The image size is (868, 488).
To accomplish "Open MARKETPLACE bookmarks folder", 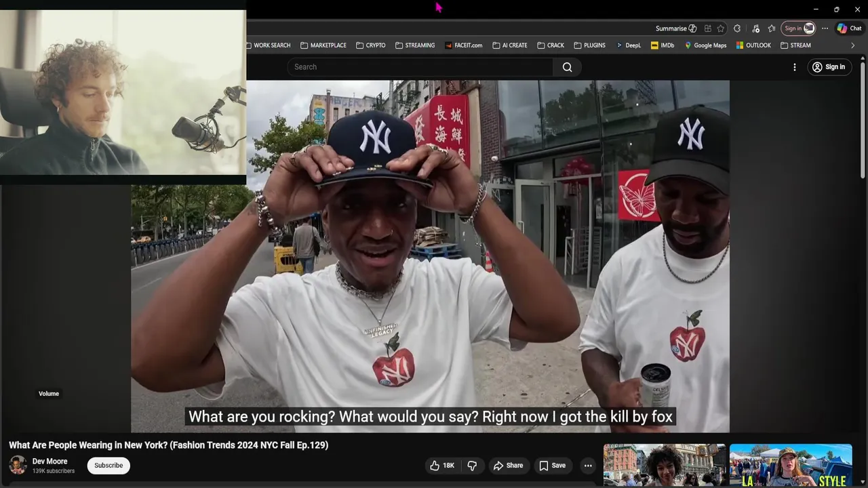I will coord(323,45).
